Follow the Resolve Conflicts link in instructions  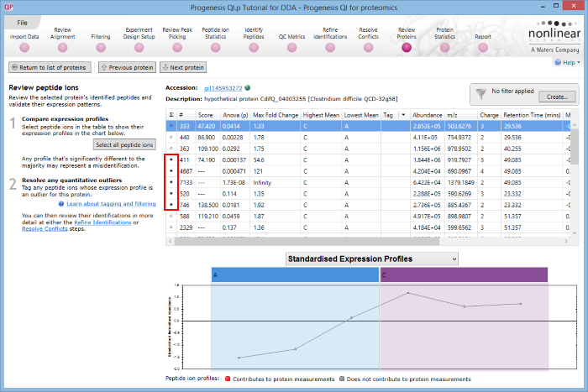coord(45,228)
